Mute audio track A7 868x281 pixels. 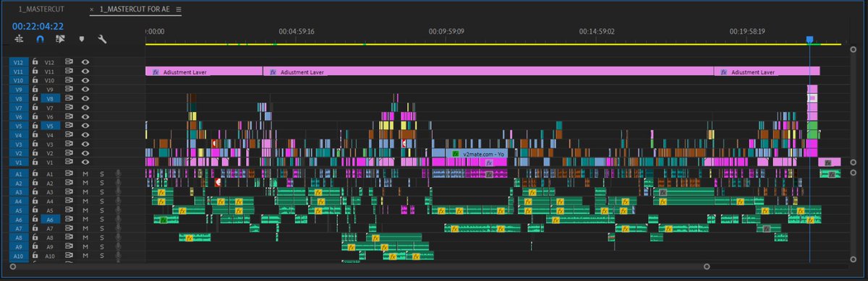[x=85, y=228]
